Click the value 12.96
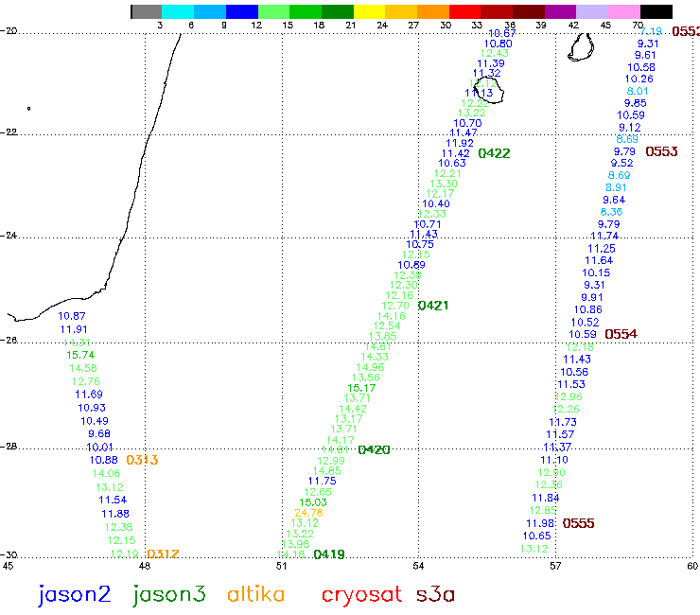The height and width of the screenshot is (615, 700). pyautogui.click(x=569, y=396)
